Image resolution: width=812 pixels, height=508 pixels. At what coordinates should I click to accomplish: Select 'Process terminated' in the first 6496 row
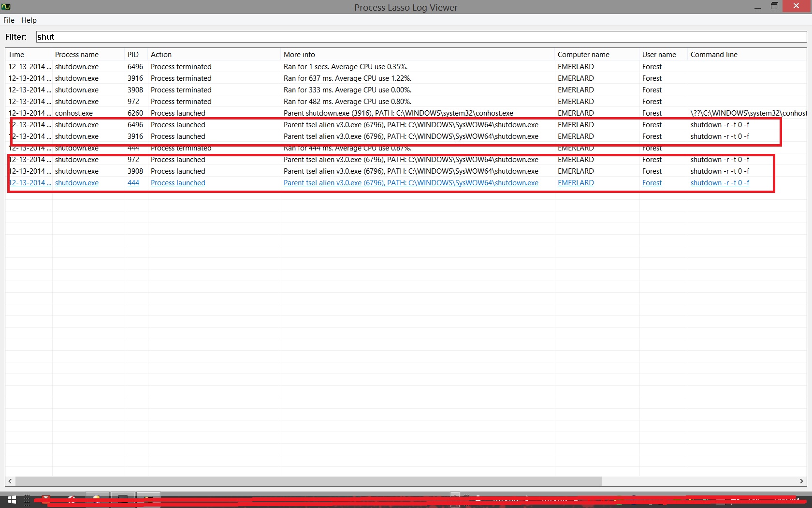[x=181, y=67]
